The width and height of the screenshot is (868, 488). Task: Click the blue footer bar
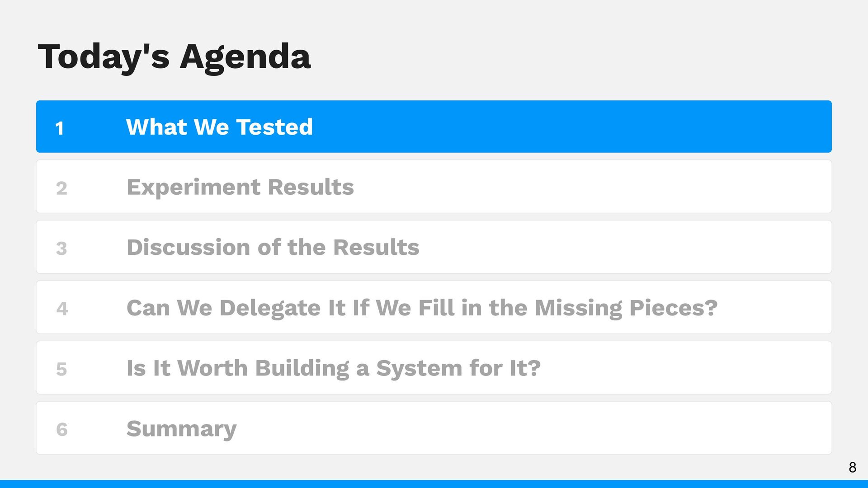click(x=434, y=484)
